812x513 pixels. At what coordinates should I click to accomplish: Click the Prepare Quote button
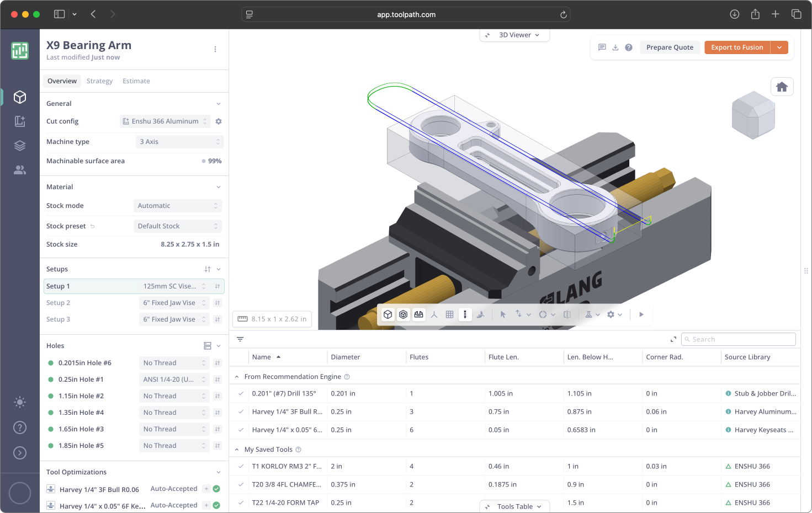click(670, 47)
